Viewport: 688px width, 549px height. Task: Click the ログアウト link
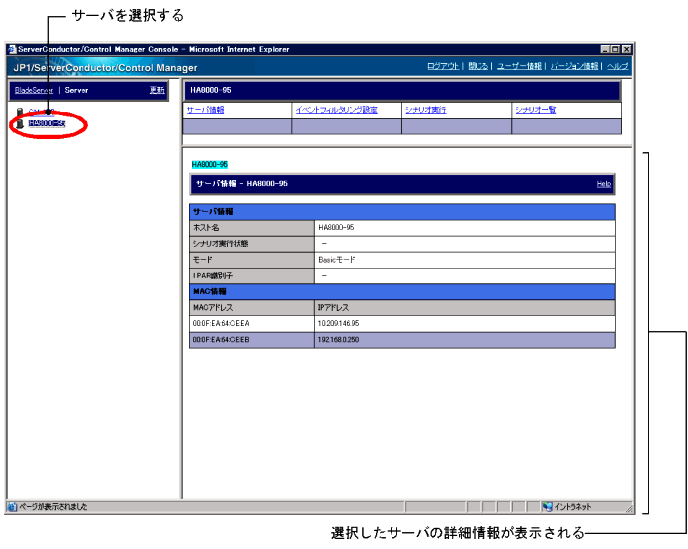[x=443, y=66]
